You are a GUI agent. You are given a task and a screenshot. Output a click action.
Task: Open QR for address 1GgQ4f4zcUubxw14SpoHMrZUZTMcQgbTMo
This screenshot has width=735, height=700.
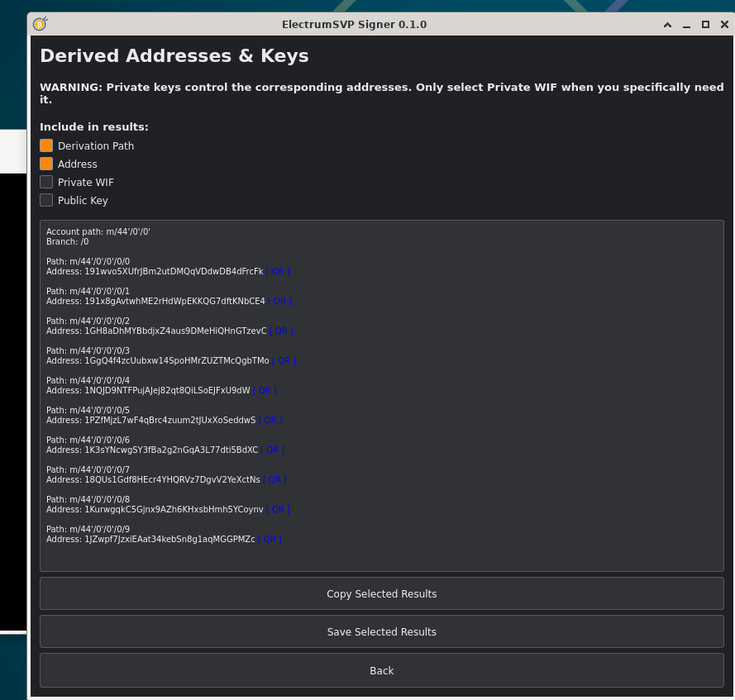click(284, 361)
